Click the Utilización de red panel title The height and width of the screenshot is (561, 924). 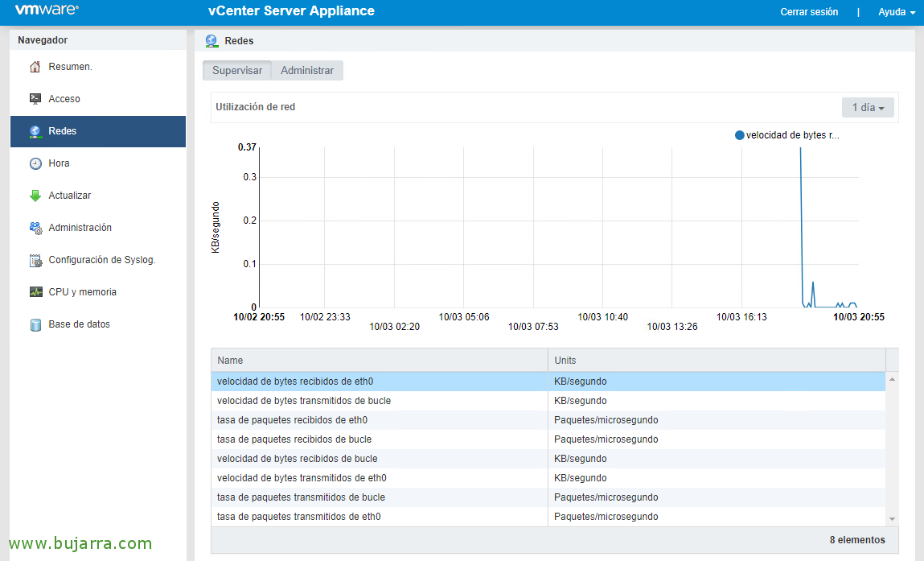(255, 107)
